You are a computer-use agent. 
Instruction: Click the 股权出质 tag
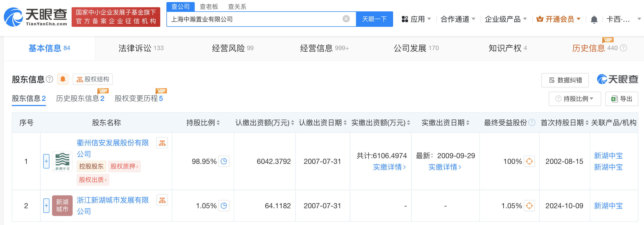pos(93,180)
